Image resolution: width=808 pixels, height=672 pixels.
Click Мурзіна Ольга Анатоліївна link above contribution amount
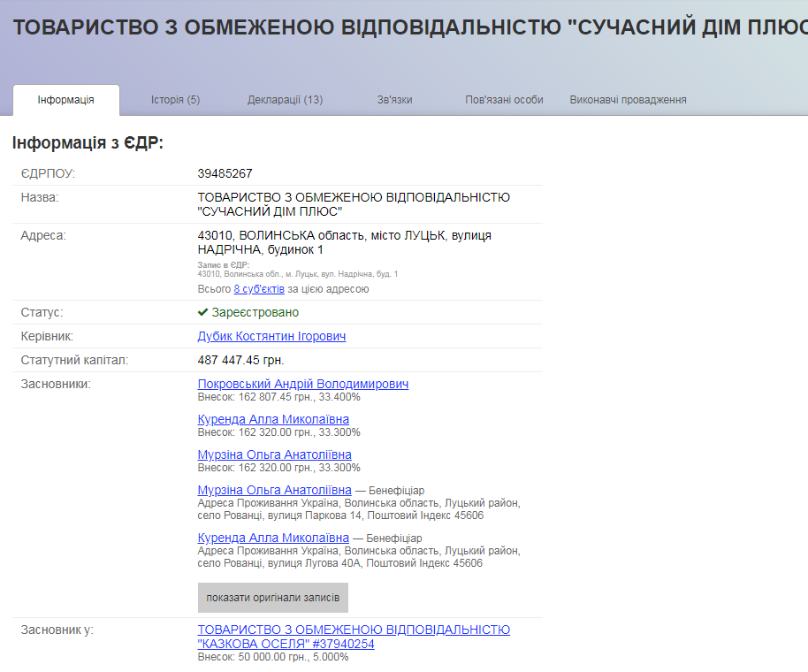(x=275, y=454)
